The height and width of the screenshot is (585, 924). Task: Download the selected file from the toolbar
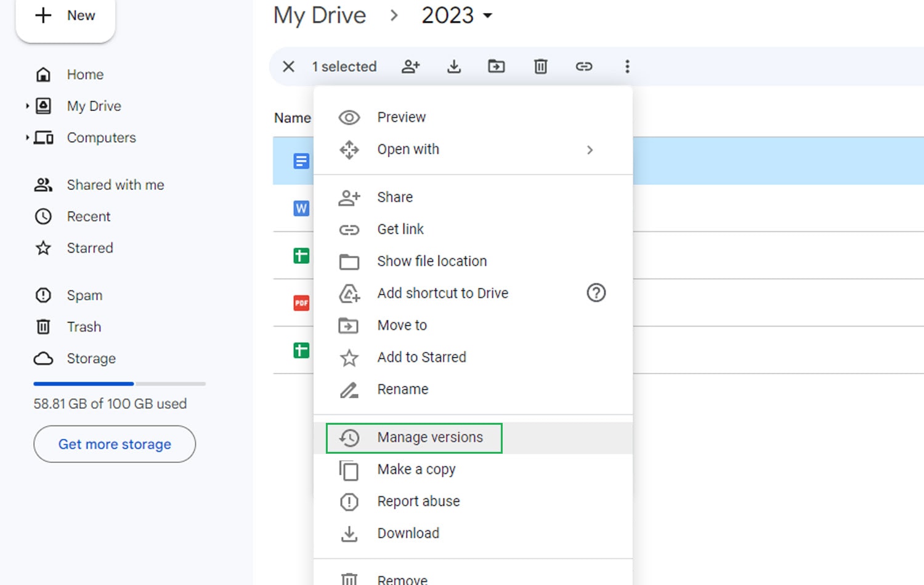coord(454,66)
